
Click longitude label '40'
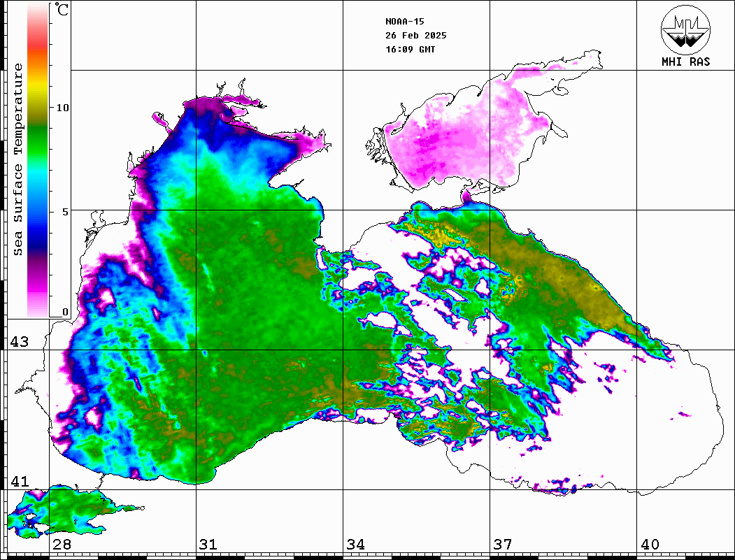pos(650,545)
